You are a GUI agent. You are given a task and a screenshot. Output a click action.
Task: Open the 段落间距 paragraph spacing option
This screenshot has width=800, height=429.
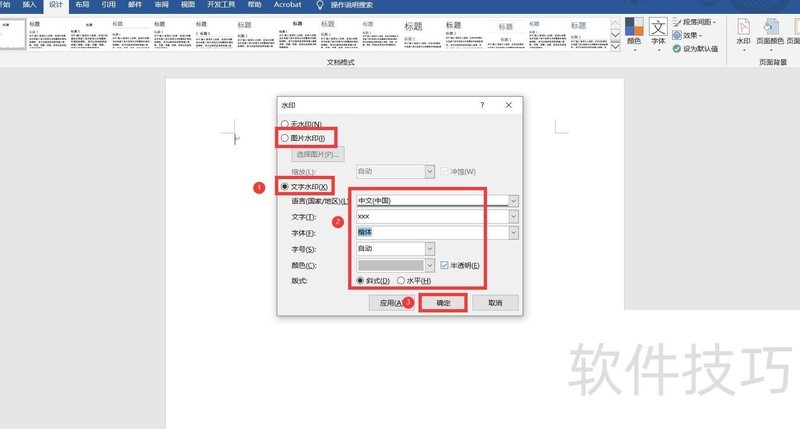[x=694, y=22]
